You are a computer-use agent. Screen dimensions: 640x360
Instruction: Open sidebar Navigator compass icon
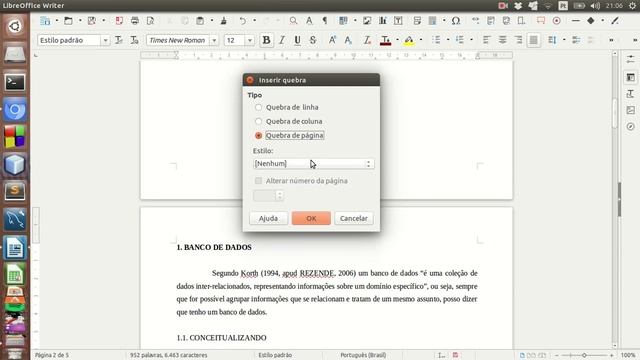point(631,127)
